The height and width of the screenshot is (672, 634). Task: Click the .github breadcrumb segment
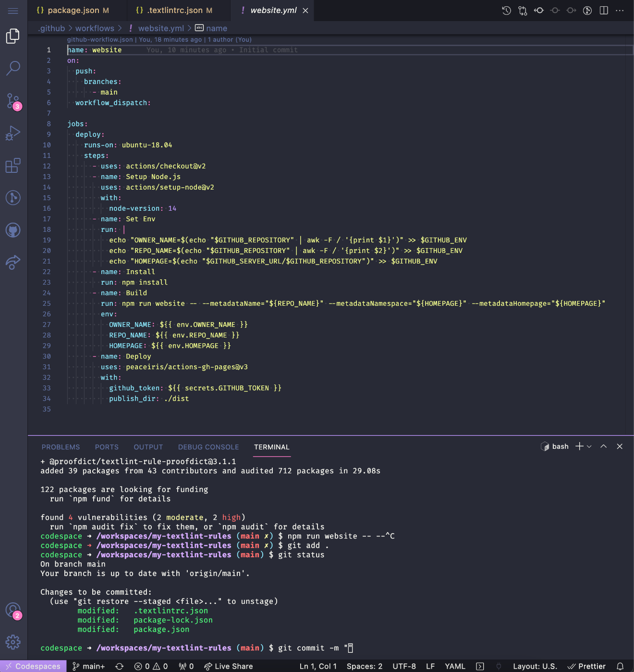(51, 28)
